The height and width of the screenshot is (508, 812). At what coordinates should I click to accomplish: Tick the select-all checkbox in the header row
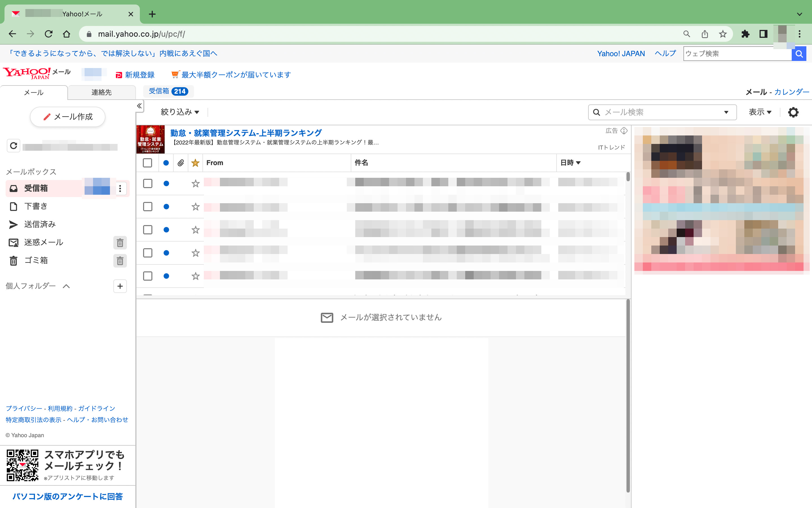pyautogui.click(x=147, y=163)
